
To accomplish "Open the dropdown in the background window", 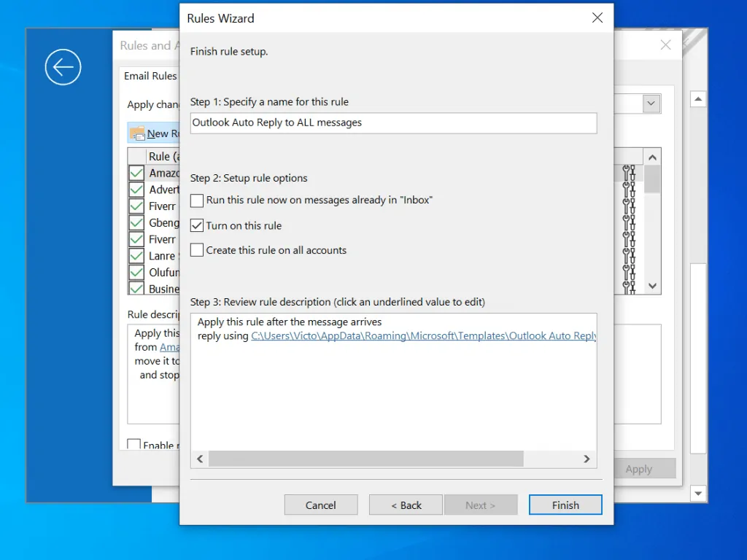I will (651, 104).
